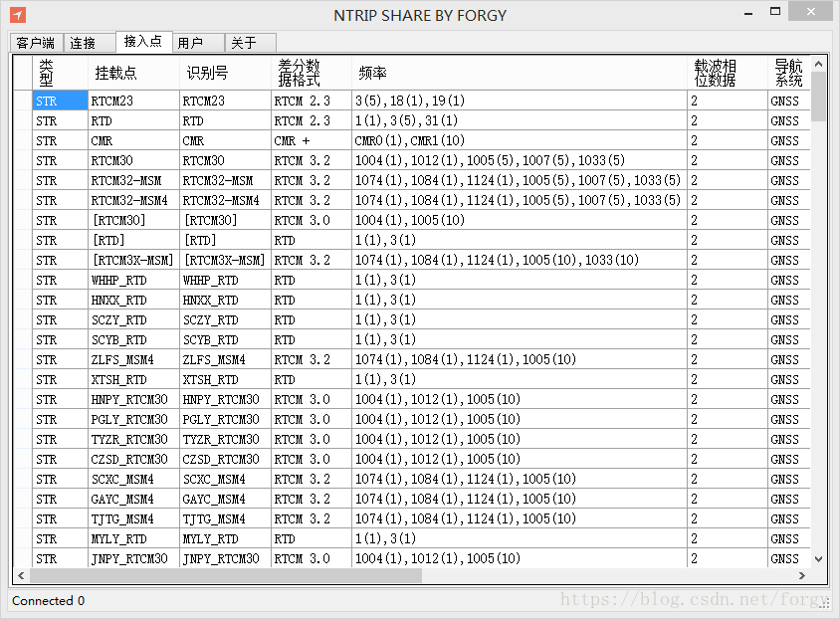Screen dimensions: 840x619
Task: Click the vertical scrollbar down arrow
Action: [x=818, y=559]
